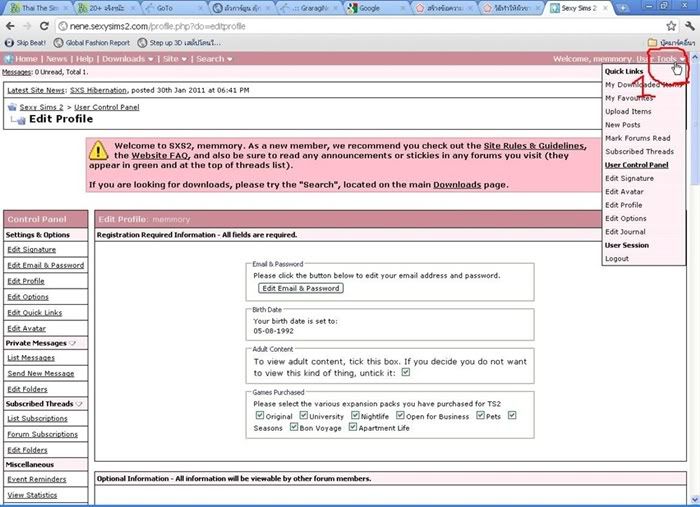Screen dimensions: 700x507
Task: Open the bookmarks folder at bar's right end
Action: tap(671, 42)
